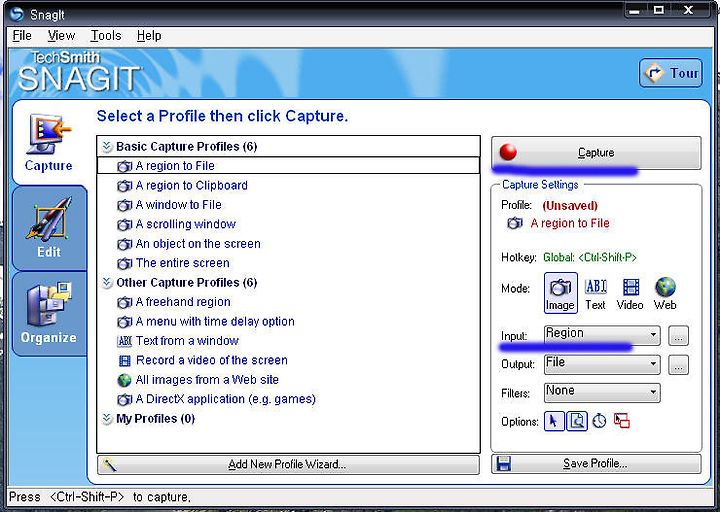Click the SnagIt title bar icon
The image size is (720, 512).
click(17, 14)
